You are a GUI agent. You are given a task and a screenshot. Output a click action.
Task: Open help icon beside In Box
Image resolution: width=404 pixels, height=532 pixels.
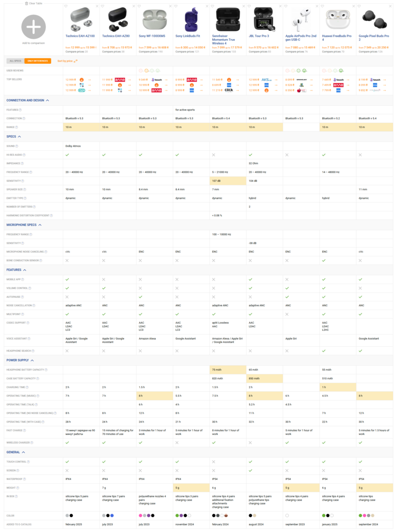pyautogui.click(x=16, y=496)
